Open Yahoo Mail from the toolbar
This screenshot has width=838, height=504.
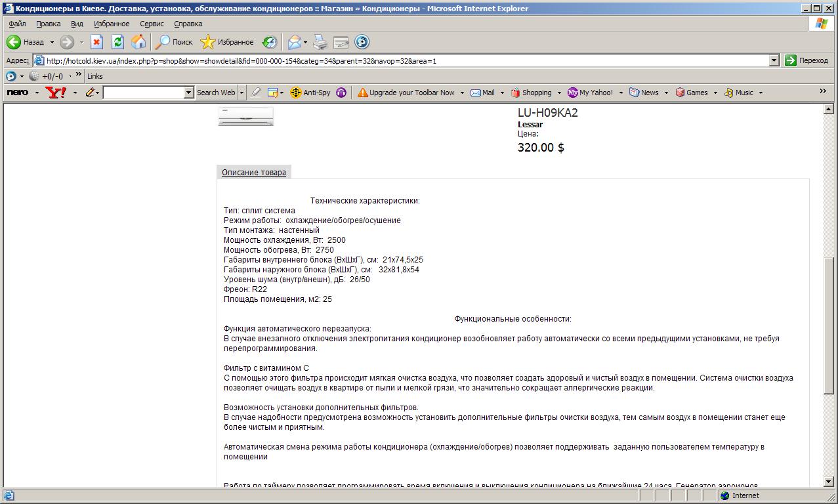[x=482, y=93]
